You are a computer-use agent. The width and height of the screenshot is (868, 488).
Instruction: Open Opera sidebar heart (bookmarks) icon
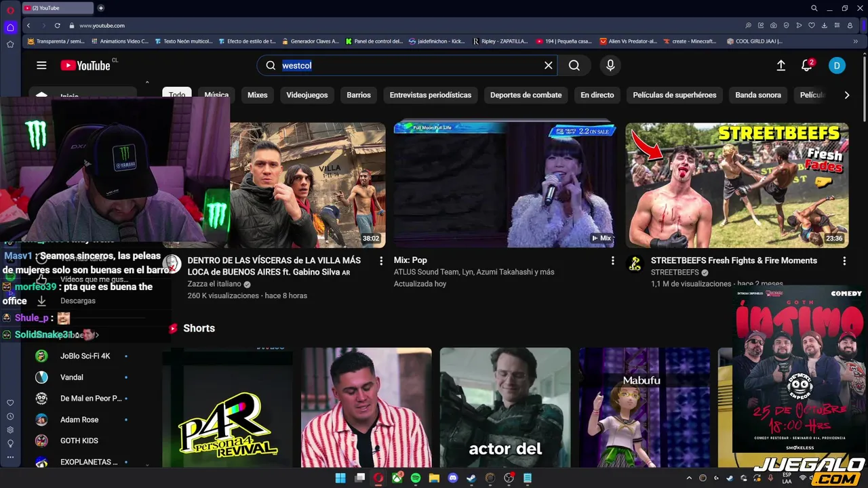[10, 403]
